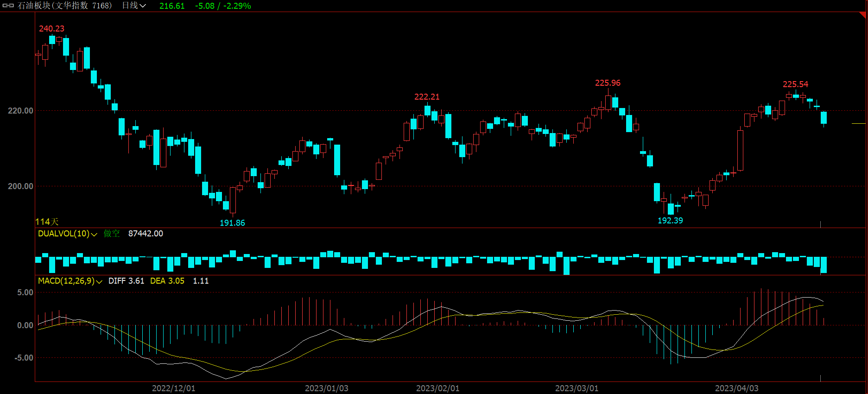This screenshot has width=868, height=394.
Task: Click the 114天 day count label
Action: click(x=47, y=222)
